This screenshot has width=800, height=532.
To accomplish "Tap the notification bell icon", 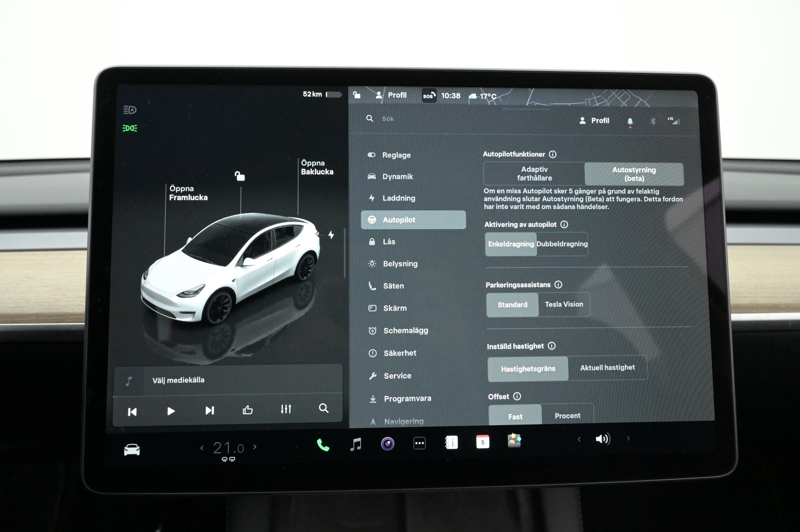I will point(630,121).
